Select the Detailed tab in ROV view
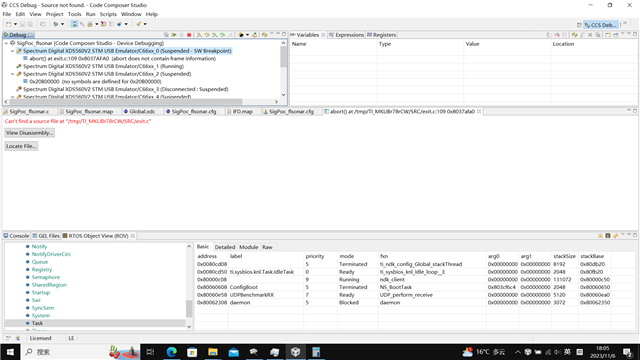Image resolution: width=640 pixels, height=360 pixels. coord(225,247)
